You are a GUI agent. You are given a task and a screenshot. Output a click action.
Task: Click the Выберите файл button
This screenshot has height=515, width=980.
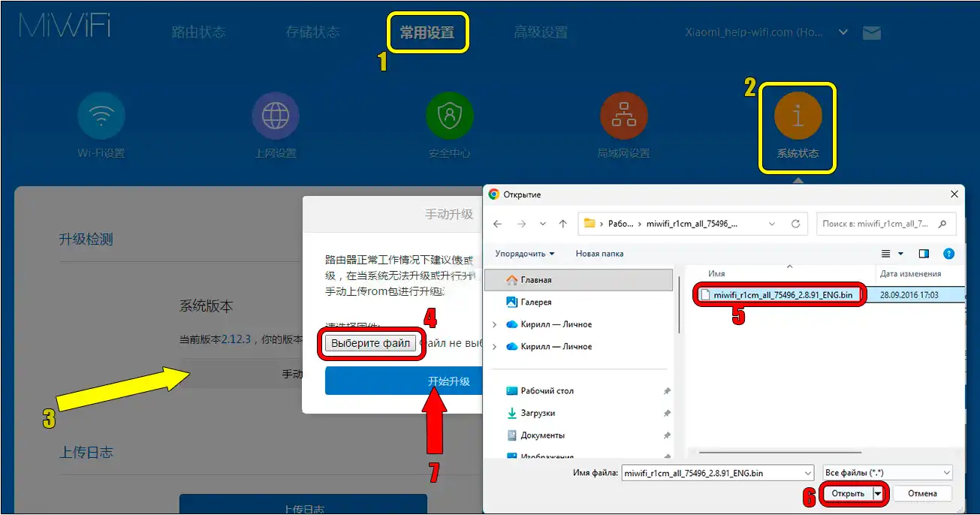[x=371, y=343]
